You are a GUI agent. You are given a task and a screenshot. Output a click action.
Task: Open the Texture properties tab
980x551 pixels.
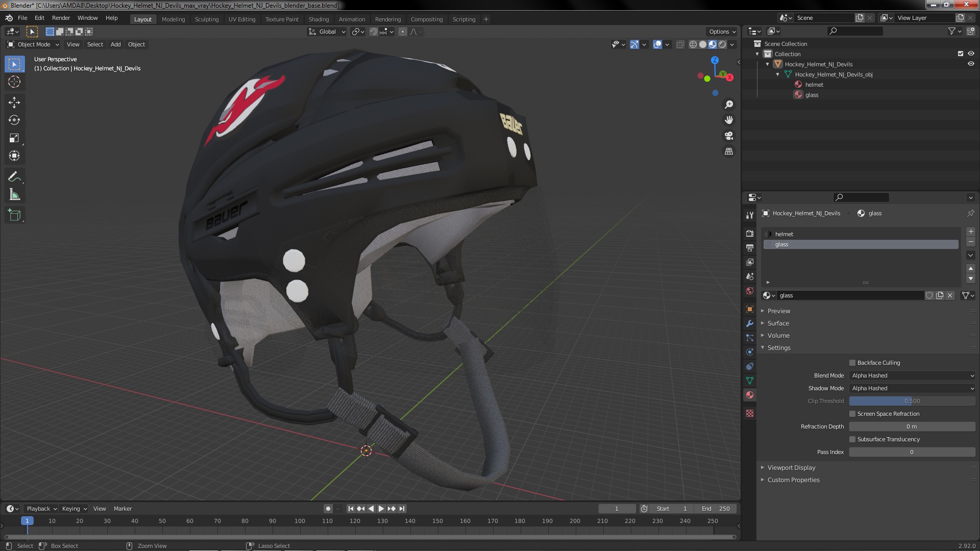click(750, 413)
